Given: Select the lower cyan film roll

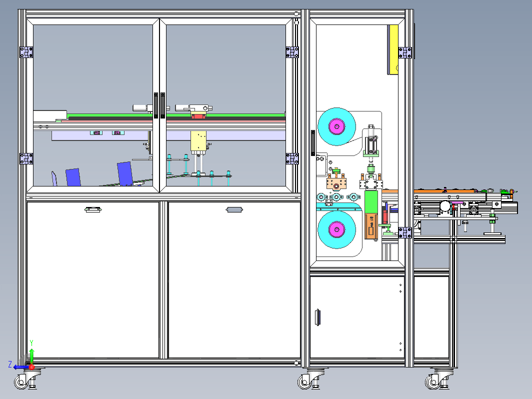Looking at the screenshot, I should 336,229.
